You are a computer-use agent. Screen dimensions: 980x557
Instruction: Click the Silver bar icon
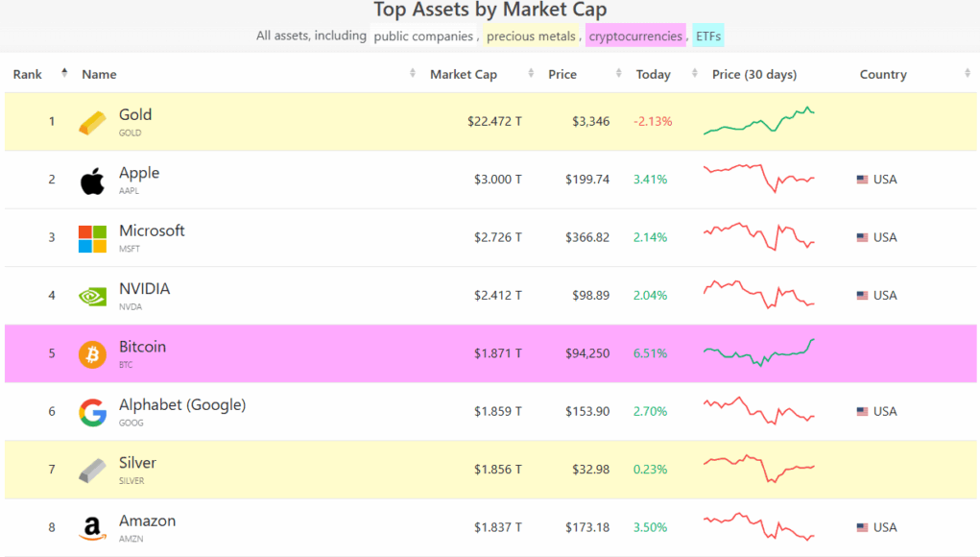[x=92, y=471]
